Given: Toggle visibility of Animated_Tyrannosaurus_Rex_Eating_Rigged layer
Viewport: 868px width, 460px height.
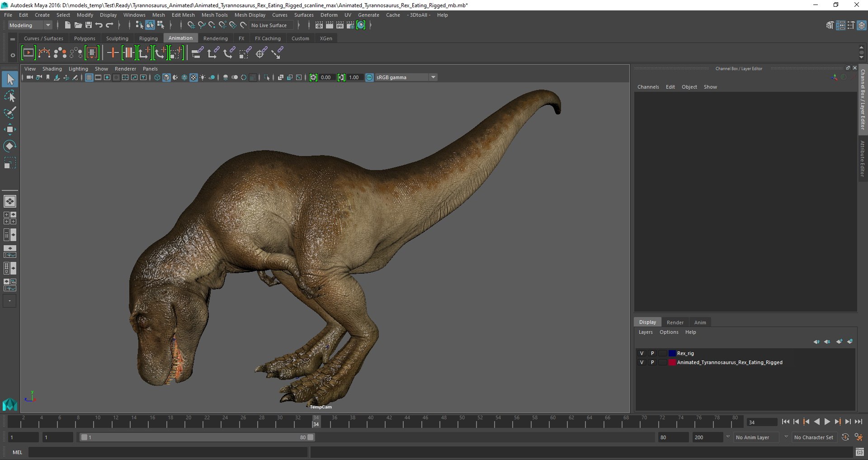Looking at the screenshot, I should point(641,362).
